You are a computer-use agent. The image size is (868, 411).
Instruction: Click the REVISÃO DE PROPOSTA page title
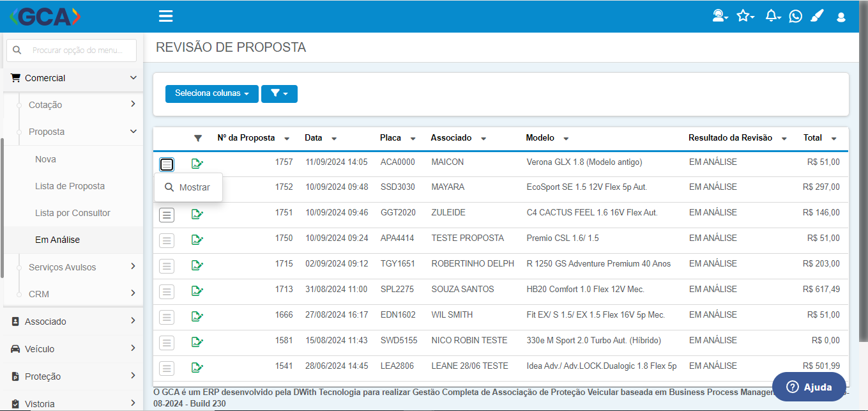(231, 47)
